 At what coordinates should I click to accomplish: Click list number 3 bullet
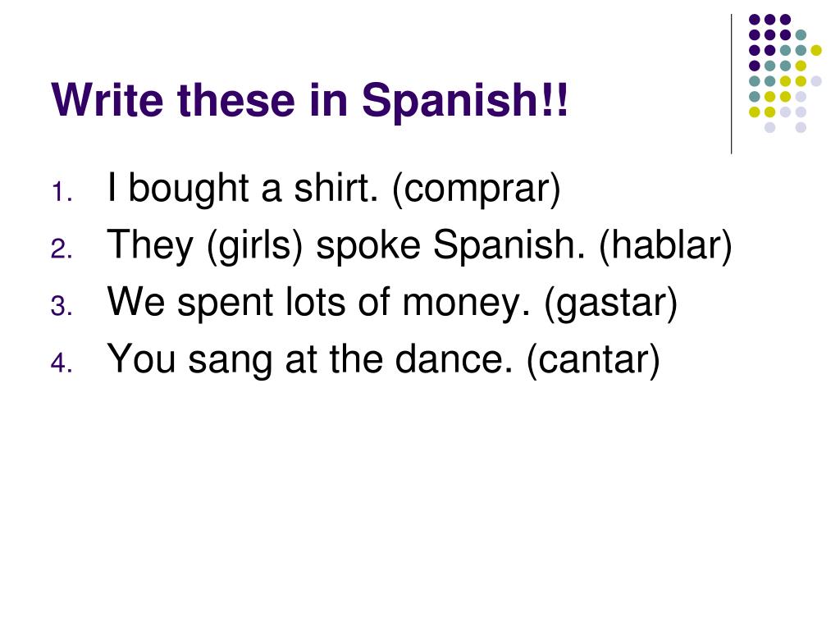(62, 307)
